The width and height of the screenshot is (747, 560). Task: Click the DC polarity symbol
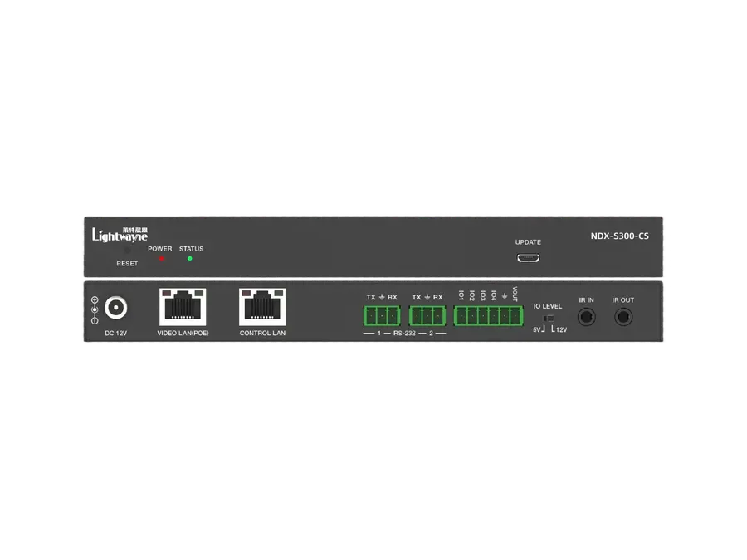click(x=95, y=310)
